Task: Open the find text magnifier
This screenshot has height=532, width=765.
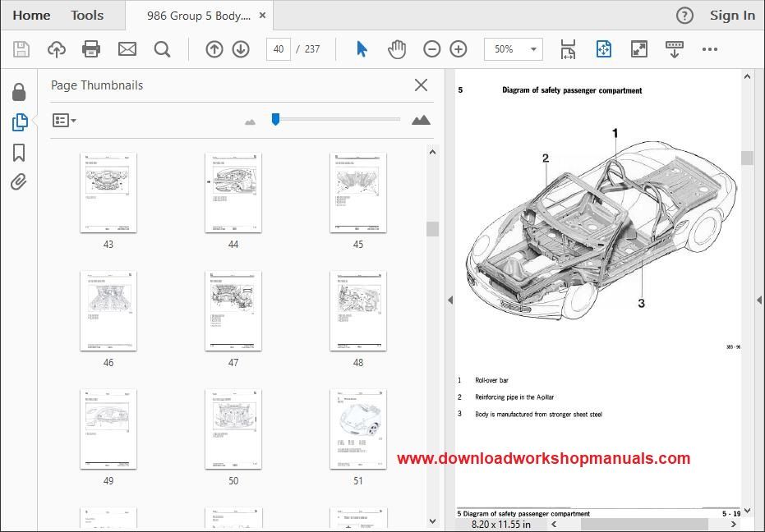Action: [x=162, y=49]
